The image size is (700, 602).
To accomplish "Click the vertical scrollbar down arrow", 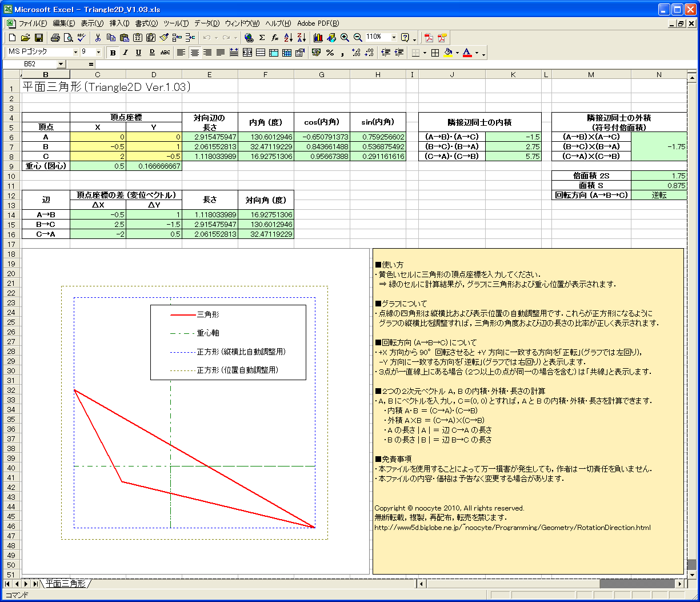I will tap(691, 574).
